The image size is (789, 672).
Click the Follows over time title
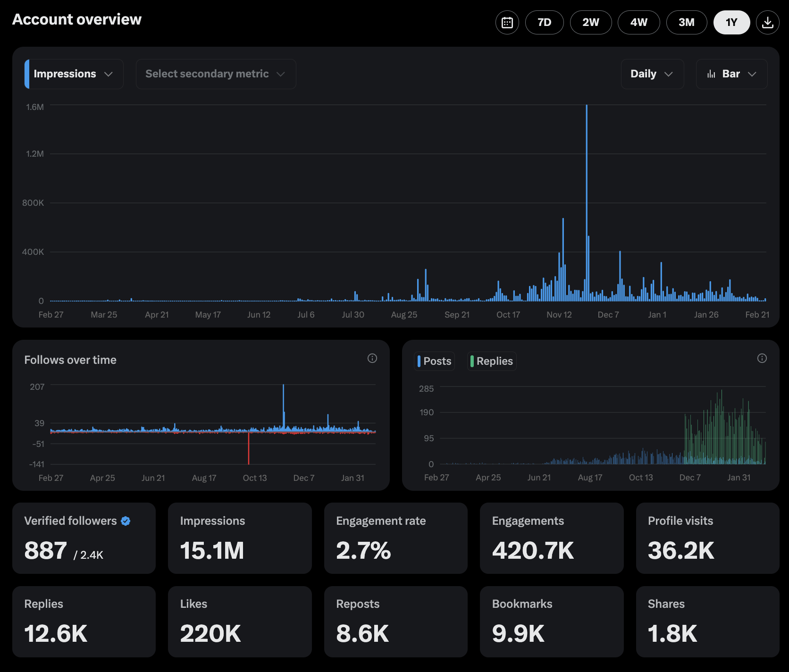pos(70,360)
